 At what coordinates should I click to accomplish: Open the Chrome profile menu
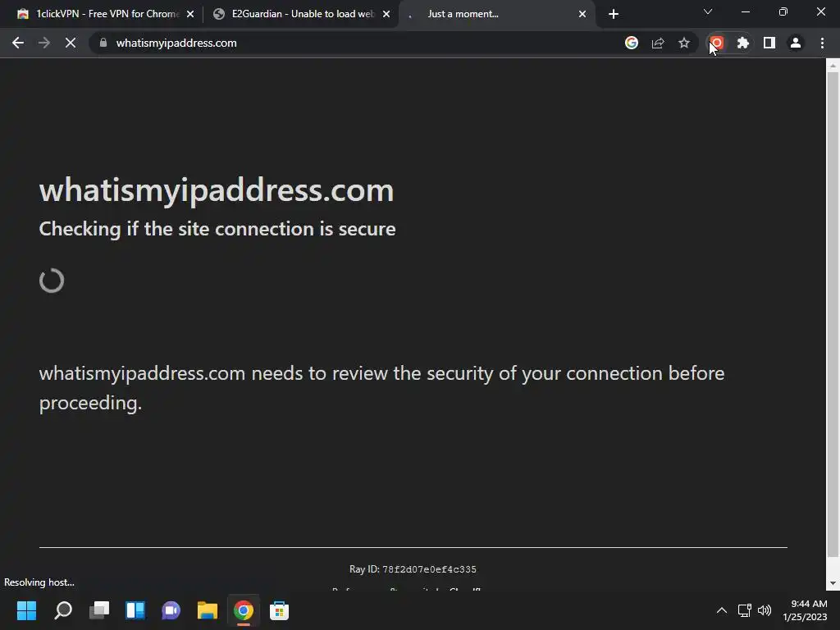[796, 43]
